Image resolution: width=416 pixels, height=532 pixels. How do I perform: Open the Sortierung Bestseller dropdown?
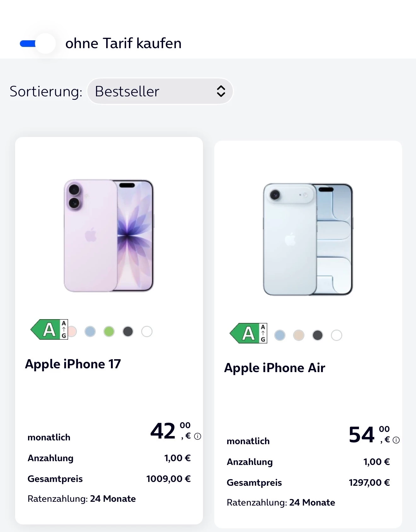160,91
